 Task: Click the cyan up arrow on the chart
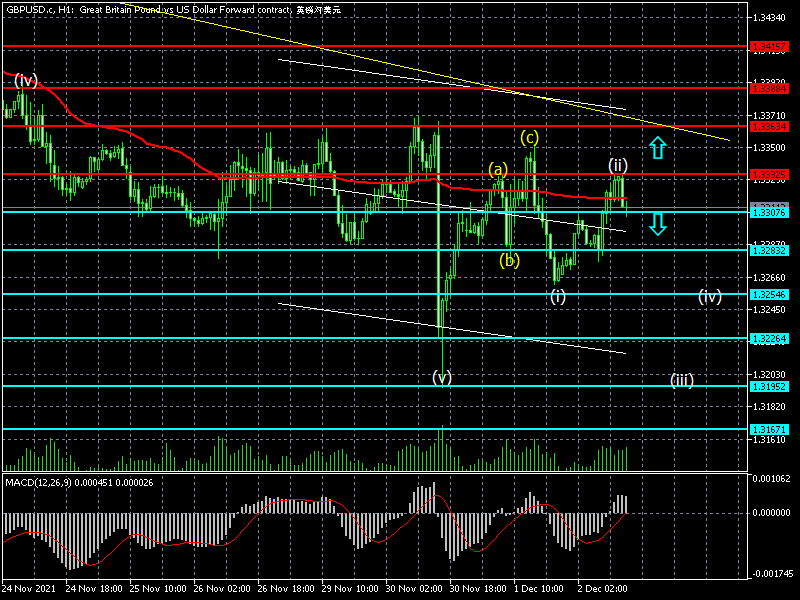pyautogui.click(x=658, y=147)
